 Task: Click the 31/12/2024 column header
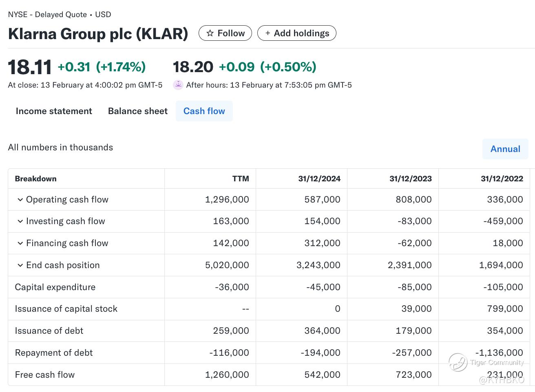coord(319,179)
